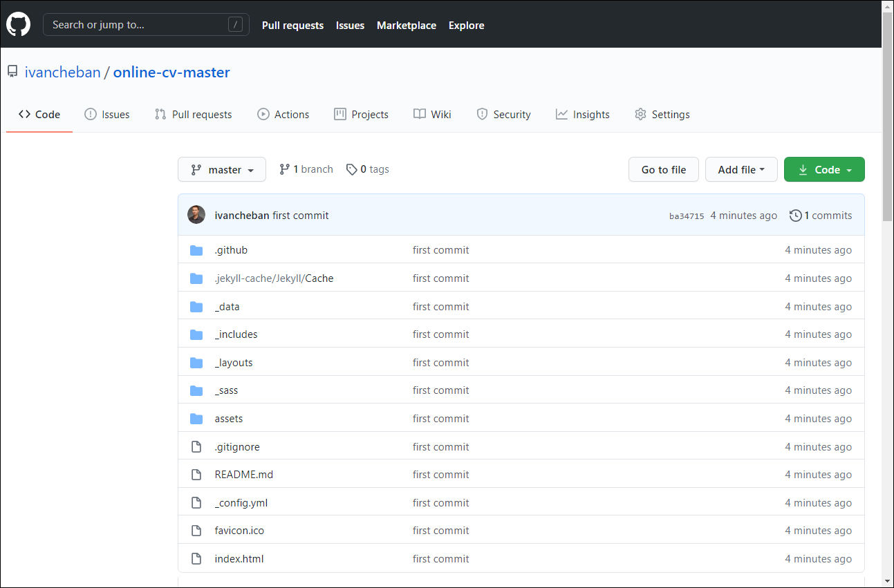Open repository Settings tab

coord(662,115)
